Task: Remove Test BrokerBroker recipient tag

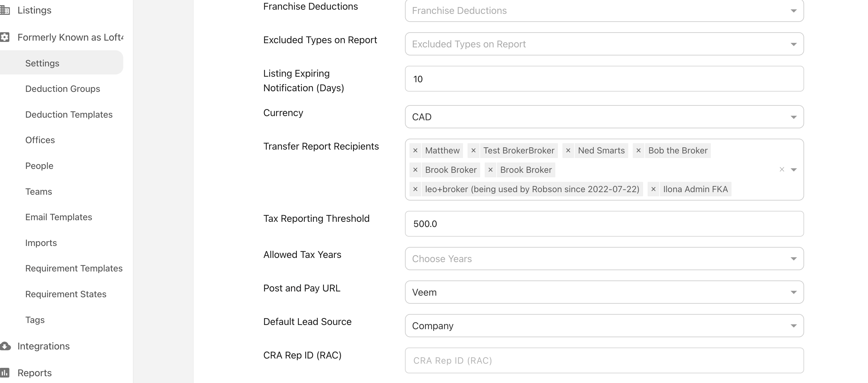Action: 473,151
